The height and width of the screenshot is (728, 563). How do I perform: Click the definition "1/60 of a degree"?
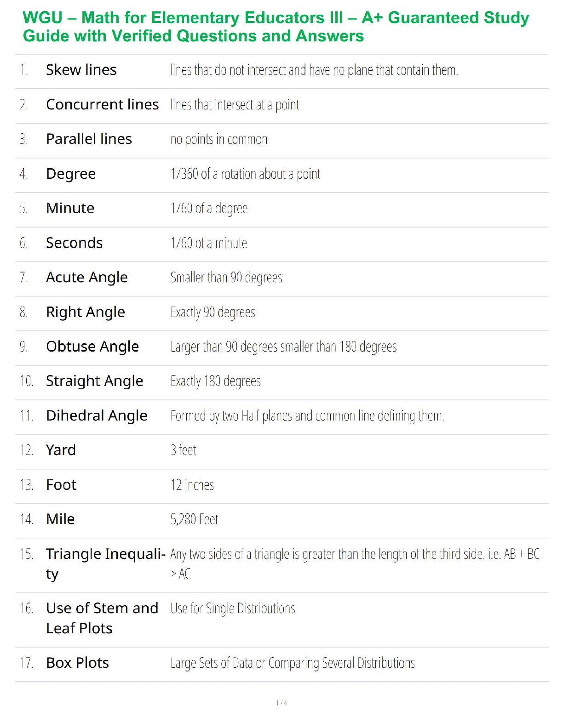209,209
